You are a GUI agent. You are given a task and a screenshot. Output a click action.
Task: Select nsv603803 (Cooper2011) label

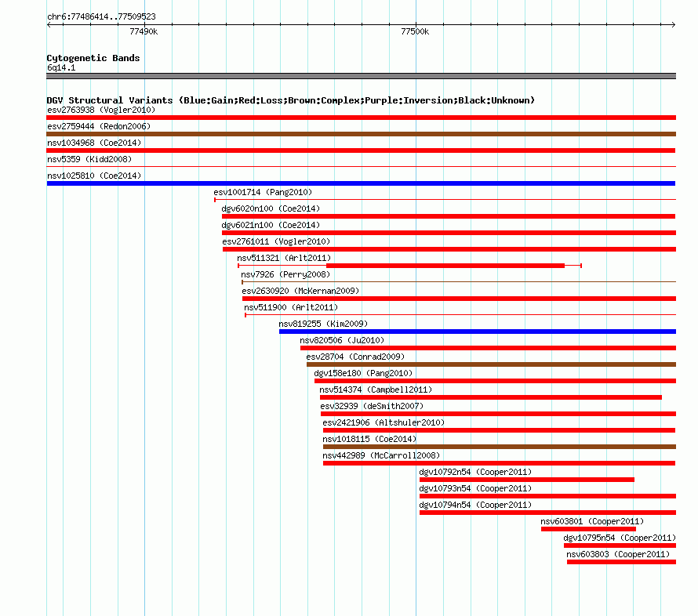[618, 554]
